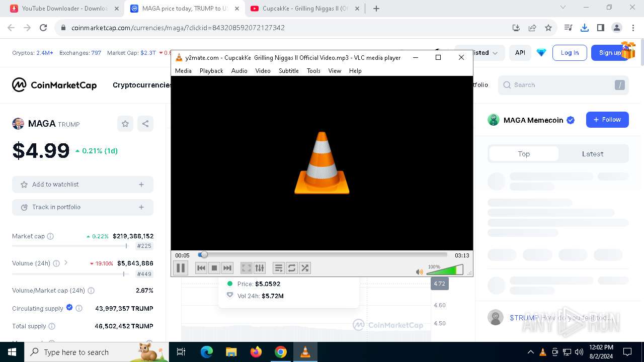
Task: Open the VLC Subtitle menu
Action: pos(289,71)
